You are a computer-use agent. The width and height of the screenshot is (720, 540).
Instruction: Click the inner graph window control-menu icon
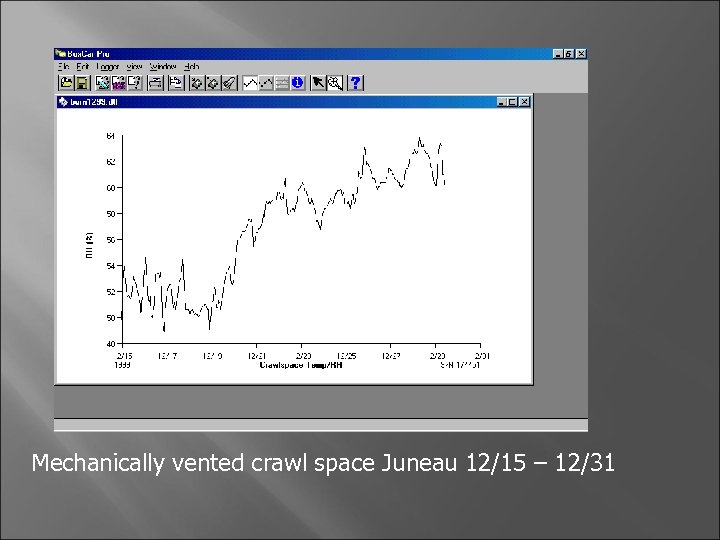pos(63,101)
